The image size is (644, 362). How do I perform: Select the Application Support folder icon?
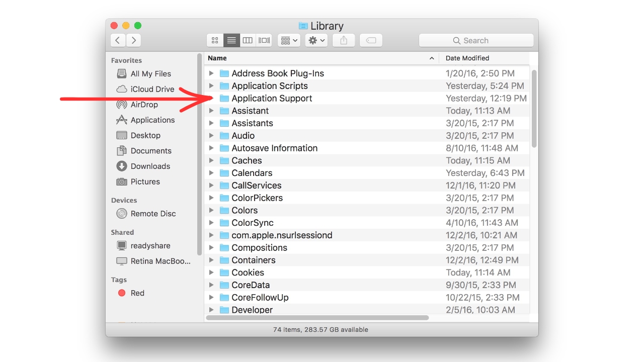[224, 99]
